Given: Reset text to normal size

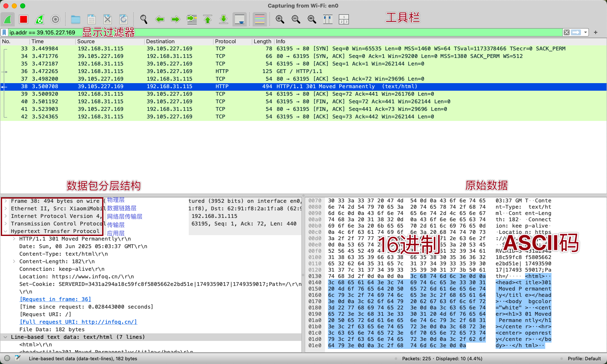Looking at the screenshot, I should point(312,19).
